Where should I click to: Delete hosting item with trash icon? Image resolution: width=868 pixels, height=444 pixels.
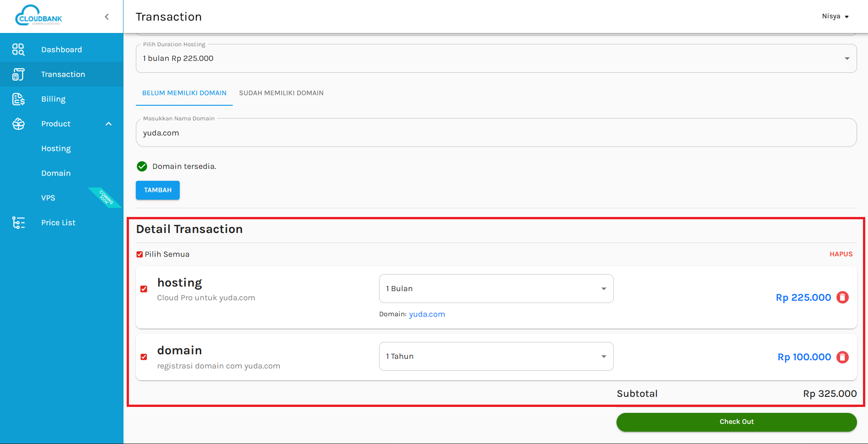[x=842, y=298]
